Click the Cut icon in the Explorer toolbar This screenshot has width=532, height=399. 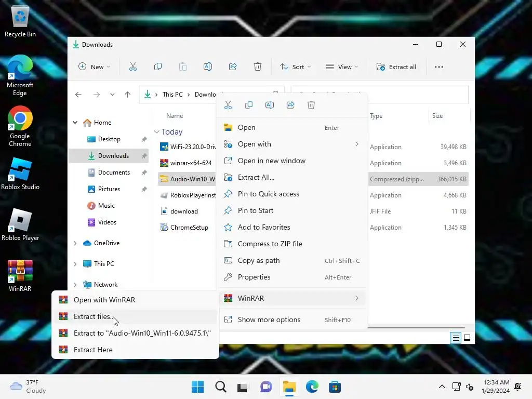(132, 67)
